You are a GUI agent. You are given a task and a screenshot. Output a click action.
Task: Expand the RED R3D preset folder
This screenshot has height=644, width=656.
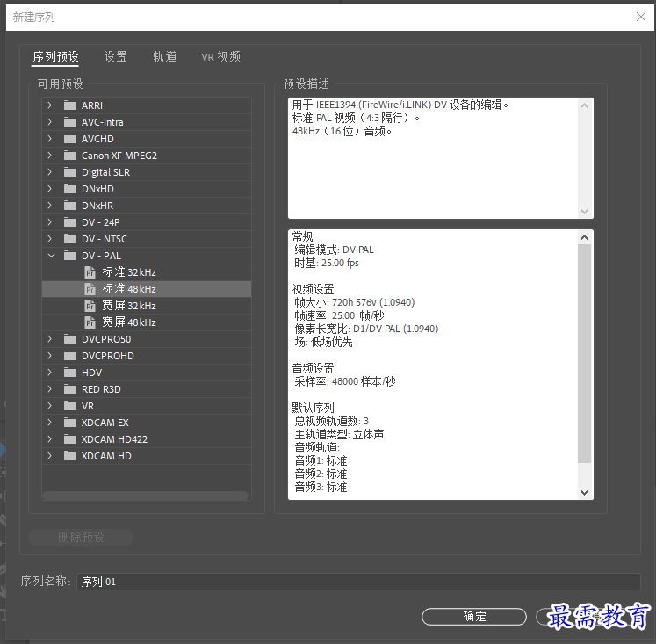(50, 389)
